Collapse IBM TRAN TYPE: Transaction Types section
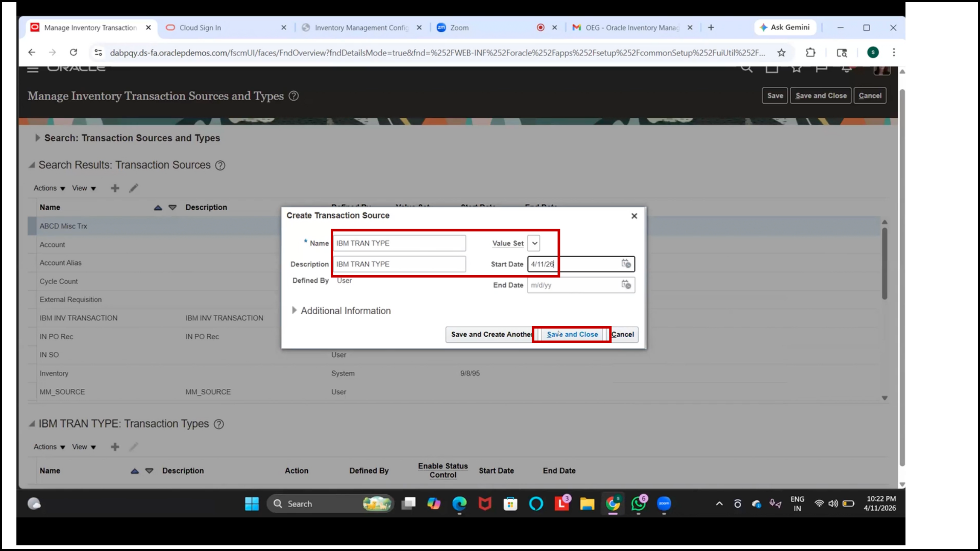The width and height of the screenshot is (980, 551). click(x=32, y=423)
